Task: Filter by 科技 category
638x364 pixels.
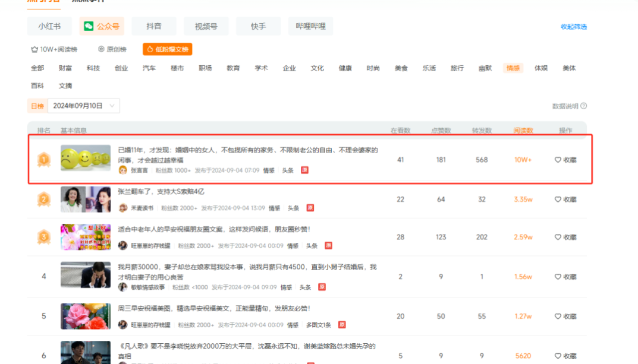Action: (x=93, y=68)
